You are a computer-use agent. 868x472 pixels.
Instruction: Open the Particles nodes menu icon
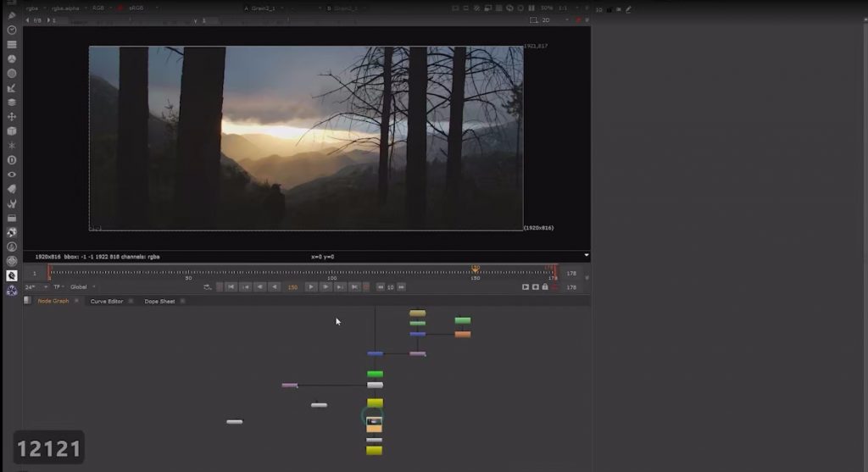point(12,146)
